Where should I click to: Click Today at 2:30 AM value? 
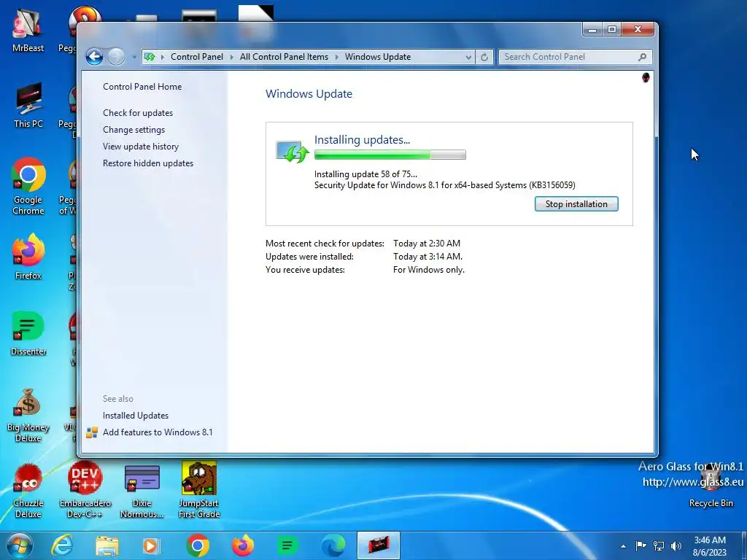click(426, 244)
